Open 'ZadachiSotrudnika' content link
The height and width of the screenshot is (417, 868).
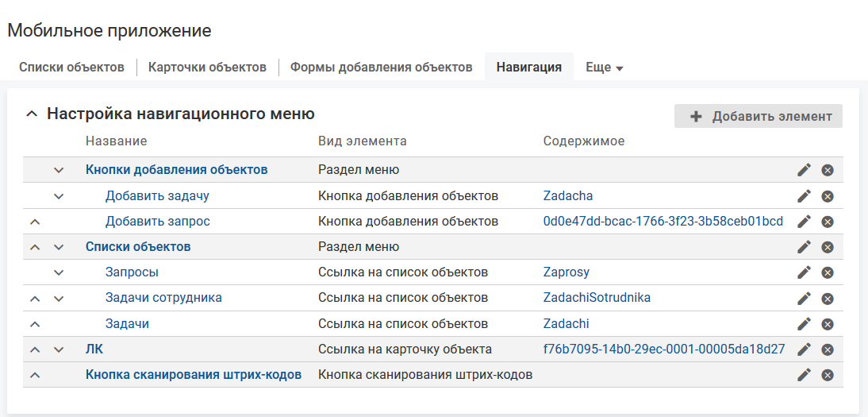[x=596, y=298]
